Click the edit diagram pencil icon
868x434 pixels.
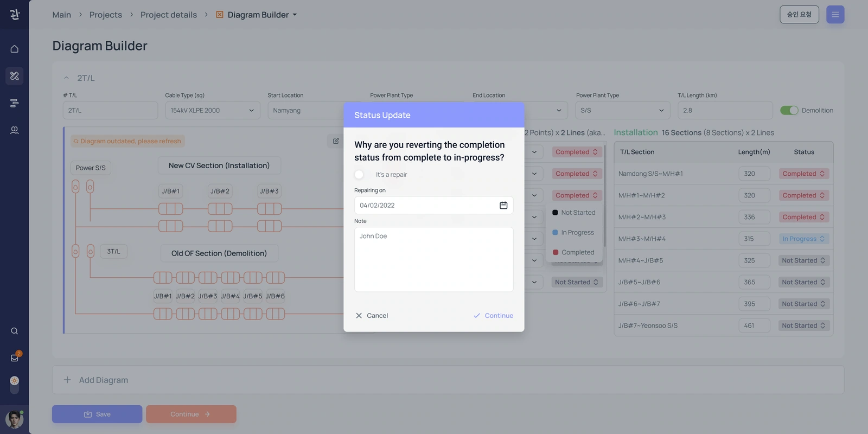coord(336,141)
